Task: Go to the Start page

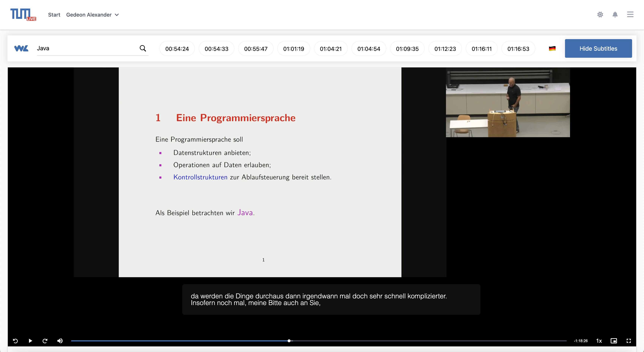Action: coord(54,15)
